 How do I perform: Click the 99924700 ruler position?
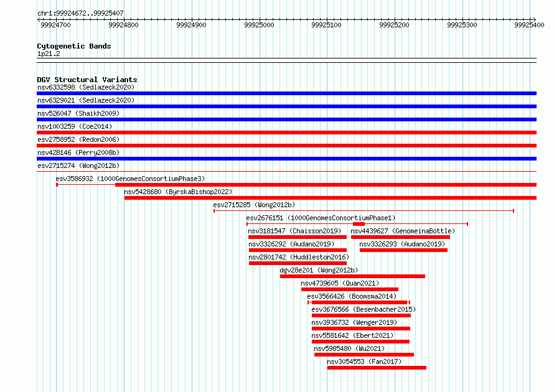pyautogui.click(x=56, y=25)
